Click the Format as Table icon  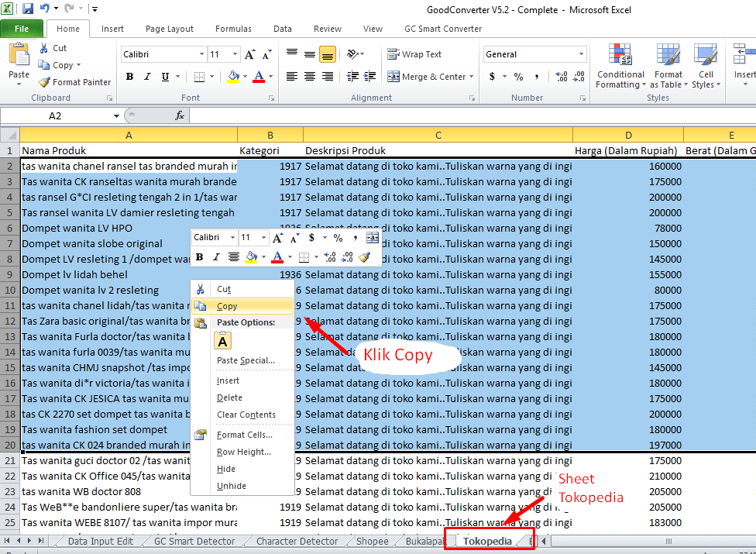click(668, 66)
